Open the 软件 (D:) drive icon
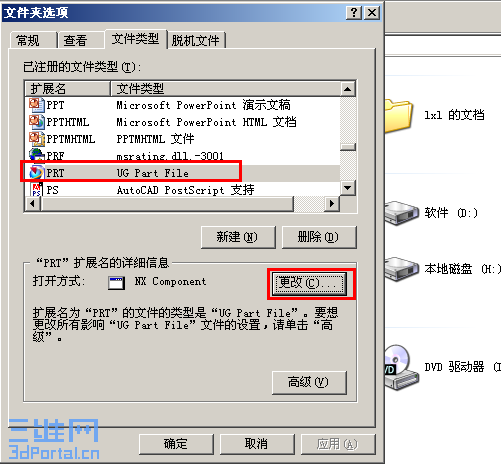Image resolution: width=501 pixels, height=469 pixels. (401, 213)
